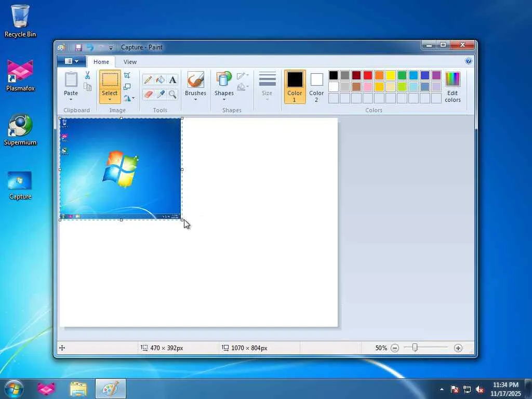Click the Paste clipboard icon

71,79
